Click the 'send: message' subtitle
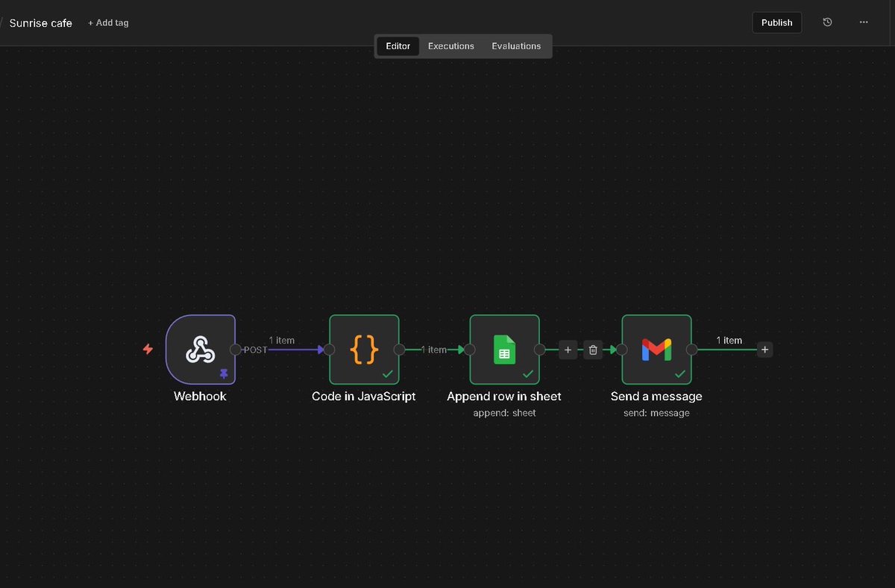The height and width of the screenshot is (588, 895). (x=656, y=413)
